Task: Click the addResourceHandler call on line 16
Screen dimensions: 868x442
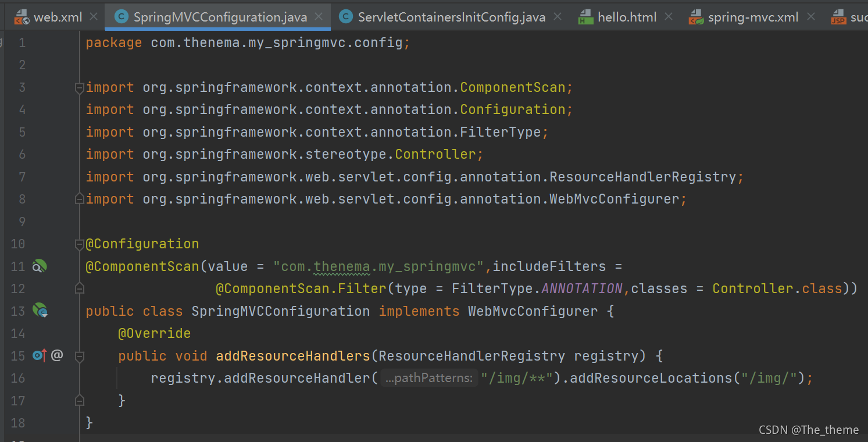Action: pos(297,378)
